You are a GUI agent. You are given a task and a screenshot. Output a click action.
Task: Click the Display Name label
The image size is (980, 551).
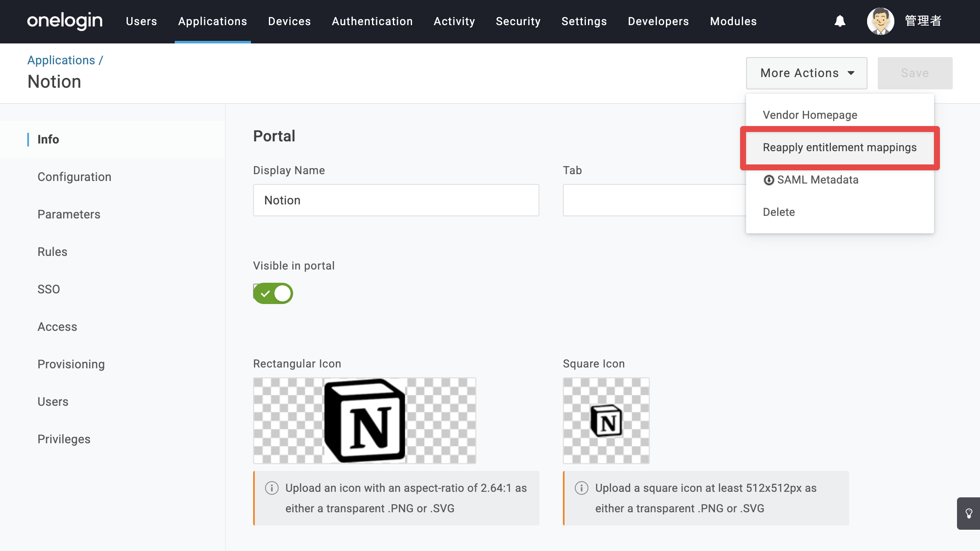point(289,170)
